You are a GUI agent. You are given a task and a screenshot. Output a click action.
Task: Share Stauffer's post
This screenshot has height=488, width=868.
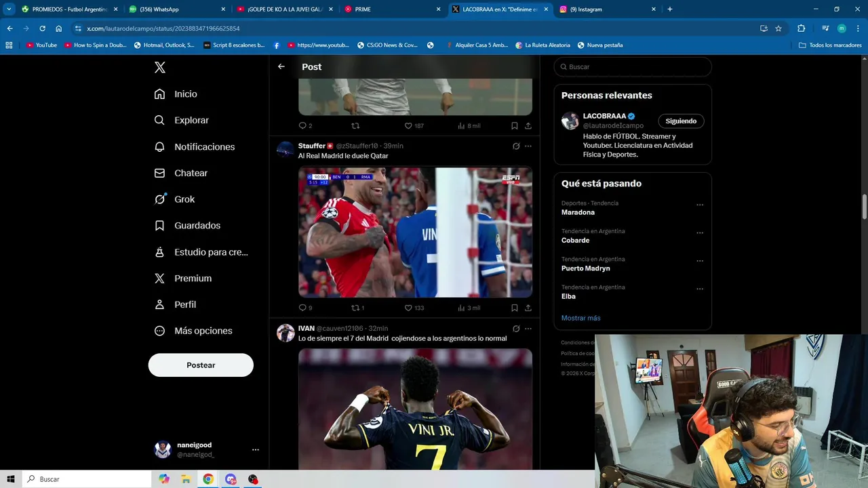coord(528,308)
